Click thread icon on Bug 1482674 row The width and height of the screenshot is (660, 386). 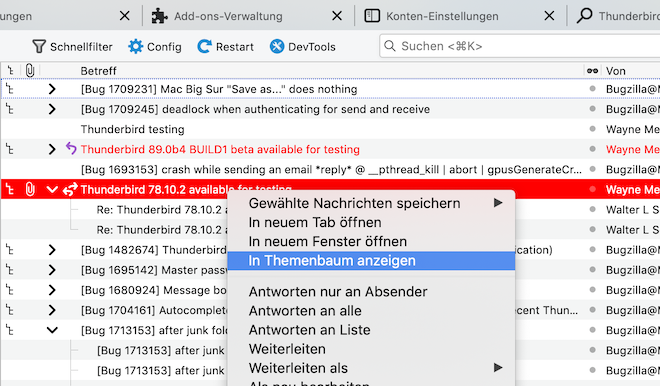(x=10, y=250)
